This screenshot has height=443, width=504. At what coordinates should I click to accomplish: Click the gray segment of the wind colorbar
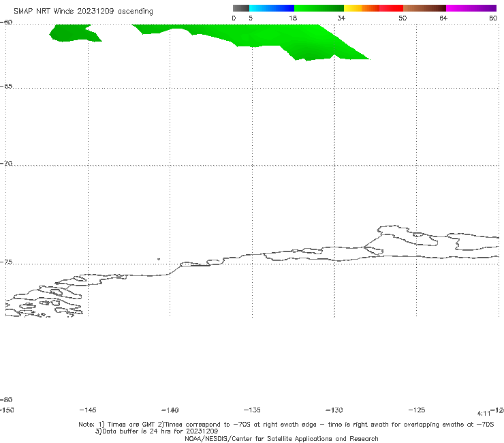click(241, 8)
